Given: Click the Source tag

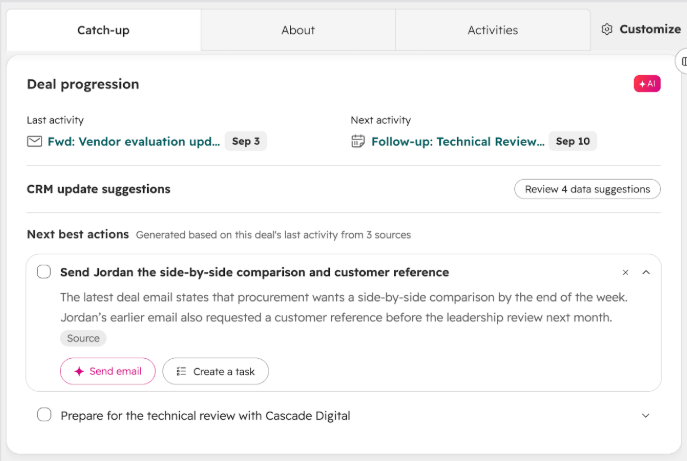Looking at the screenshot, I should click(x=83, y=338).
